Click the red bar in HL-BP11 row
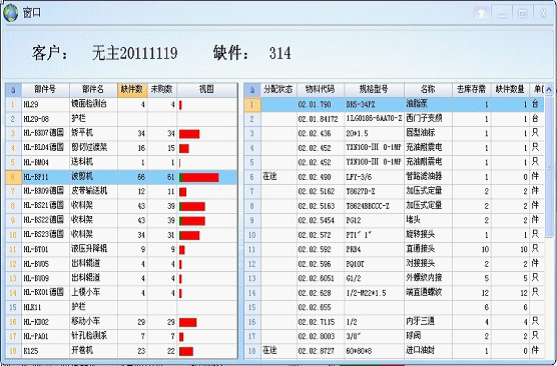The image size is (557, 366). coord(199,178)
